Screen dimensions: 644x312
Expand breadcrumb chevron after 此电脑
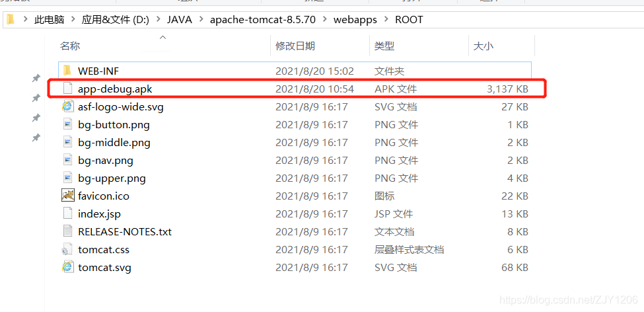coord(73,20)
